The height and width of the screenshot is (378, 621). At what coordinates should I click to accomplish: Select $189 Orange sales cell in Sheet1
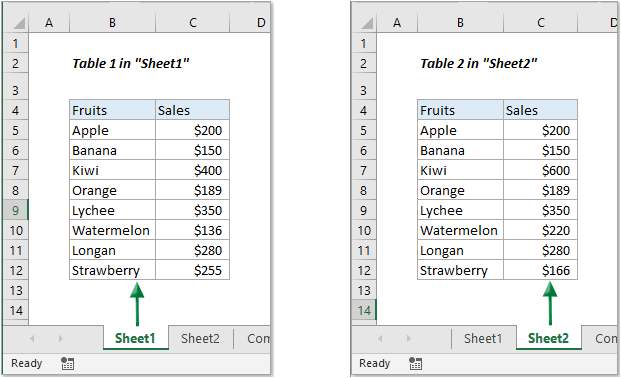coord(192,190)
